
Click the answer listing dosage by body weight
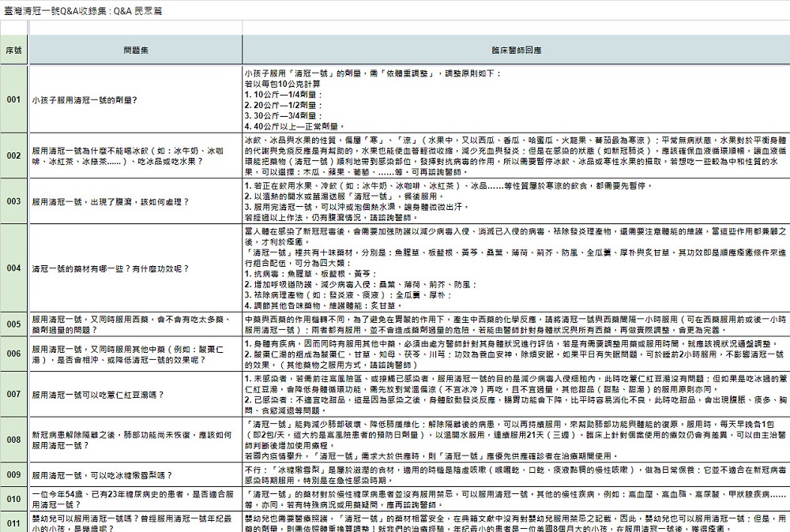516,99
